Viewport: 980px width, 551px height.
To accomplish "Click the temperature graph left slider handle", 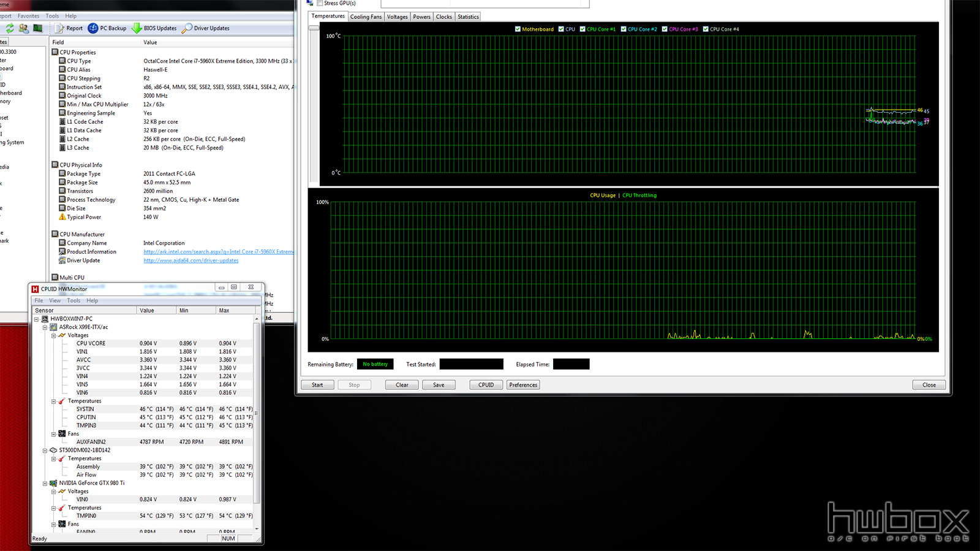I will coord(314,28).
